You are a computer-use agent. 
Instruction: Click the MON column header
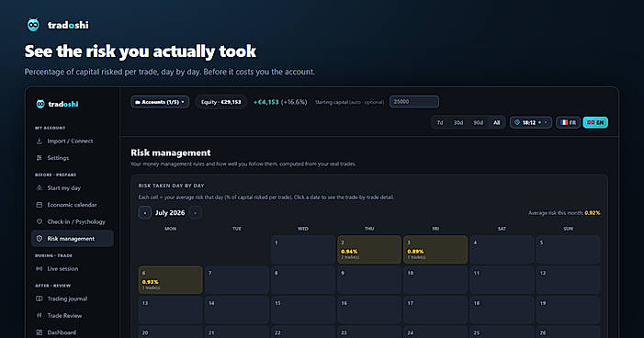coord(171,229)
